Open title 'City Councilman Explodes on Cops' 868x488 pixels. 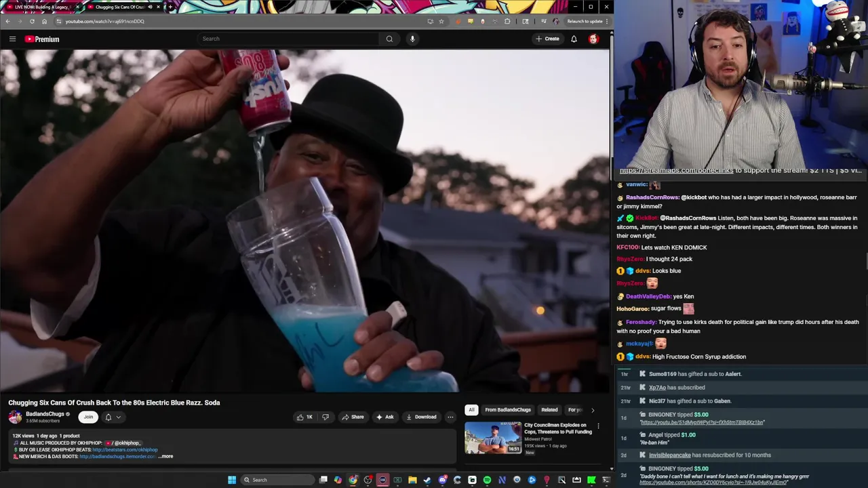tap(558, 428)
